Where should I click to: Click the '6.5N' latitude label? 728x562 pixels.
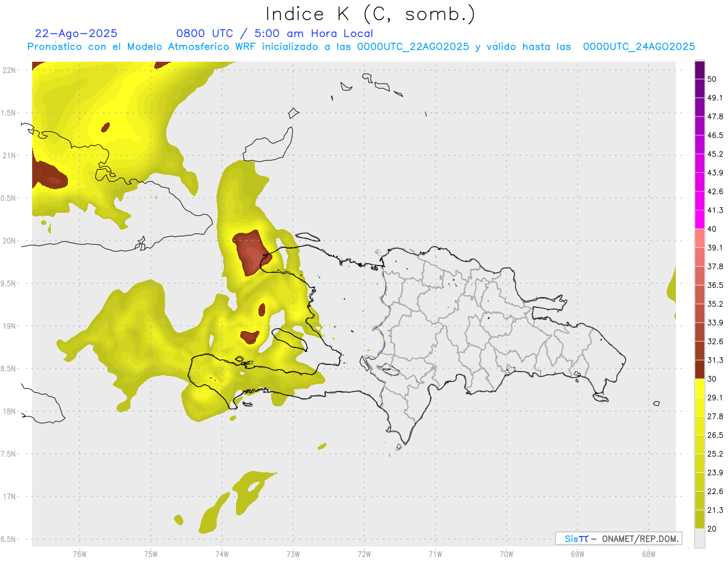click(x=8, y=539)
